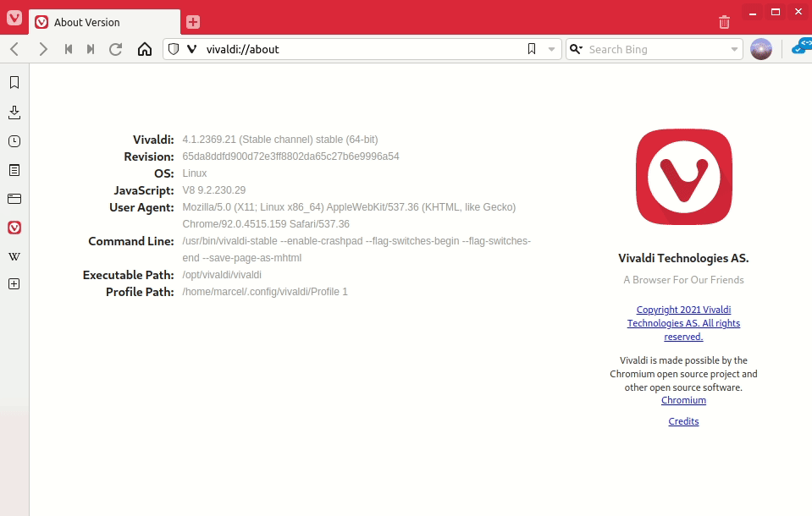812x516 pixels.
Task: Click the revision hash 65da8ddfd900d72e...
Action: point(290,156)
